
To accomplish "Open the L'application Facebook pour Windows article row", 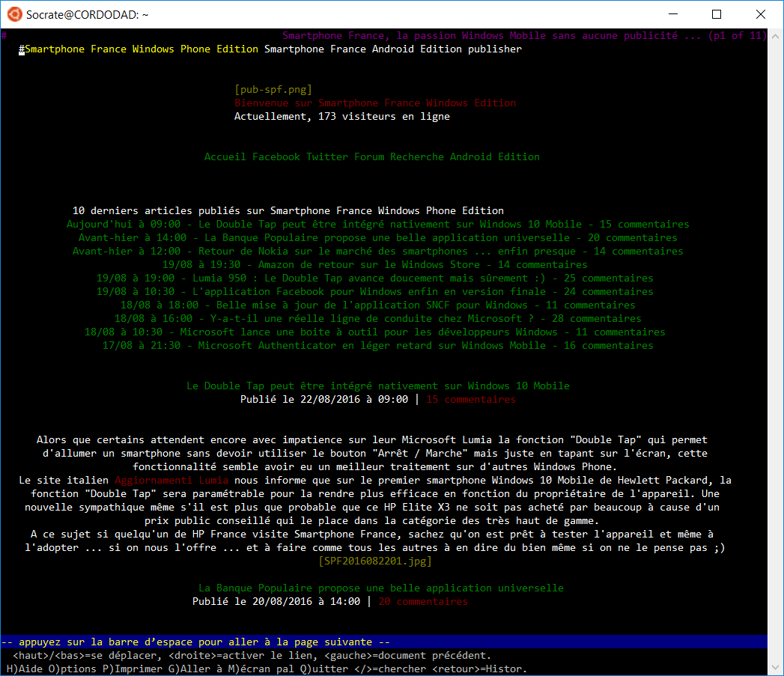I will (375, 292).
